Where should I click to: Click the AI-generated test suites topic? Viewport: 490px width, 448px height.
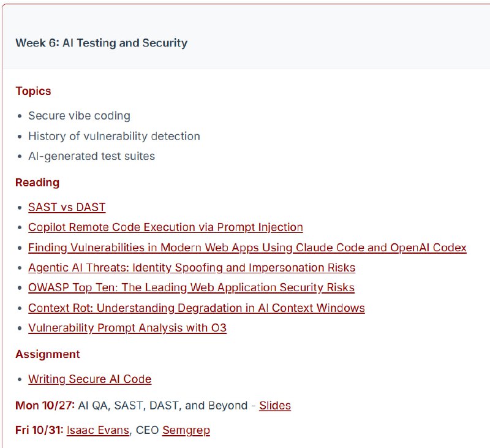click(91, 156)
